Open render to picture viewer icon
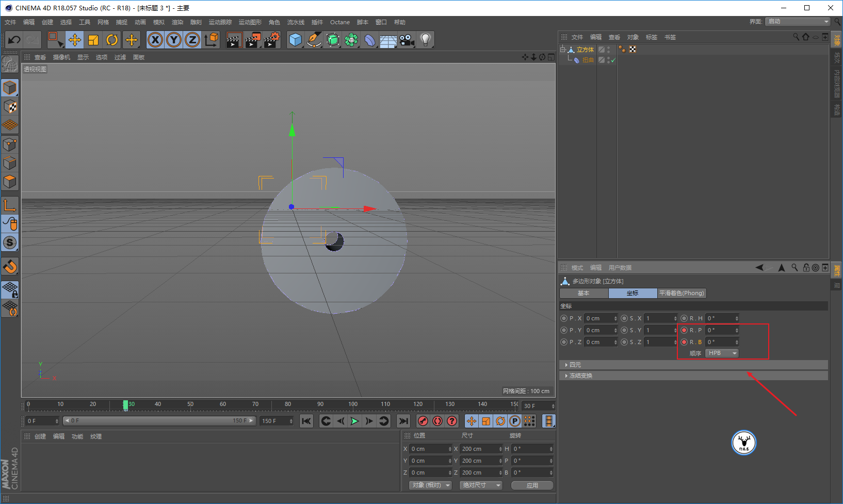 coord(252,40)
